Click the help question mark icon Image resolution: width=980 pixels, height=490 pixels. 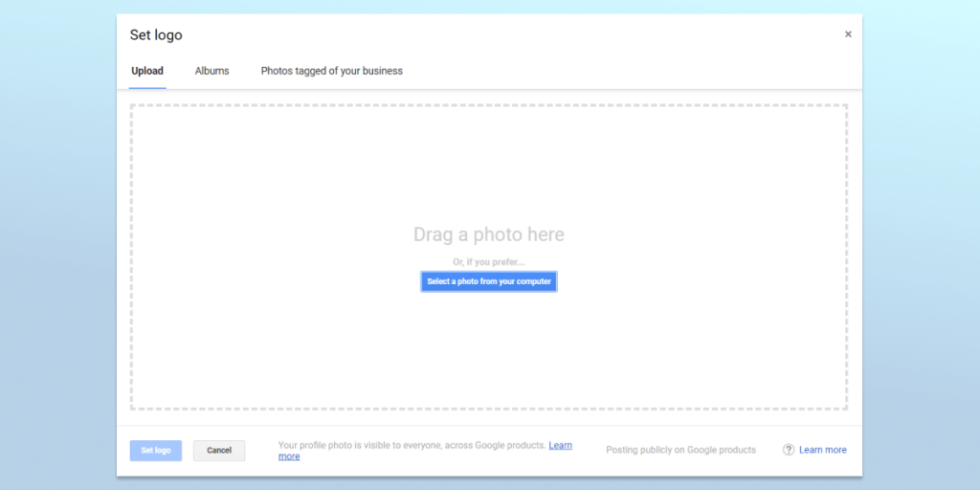click(789, 450)
